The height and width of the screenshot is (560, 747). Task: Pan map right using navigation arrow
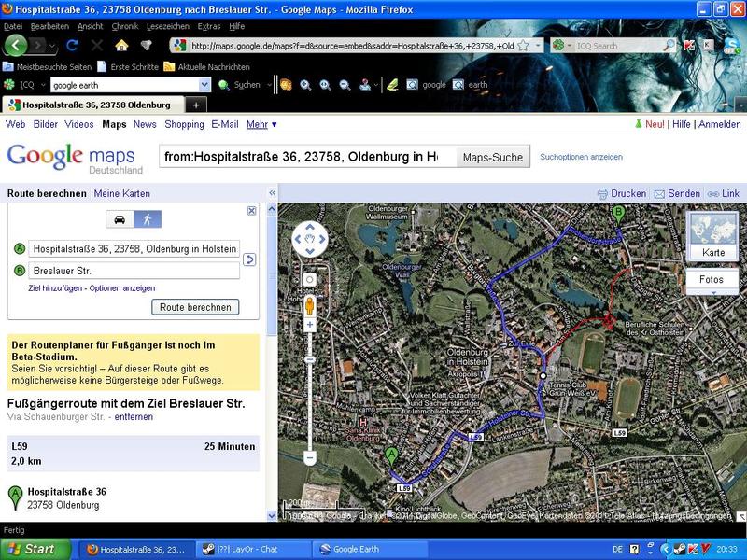coord(321,239)
